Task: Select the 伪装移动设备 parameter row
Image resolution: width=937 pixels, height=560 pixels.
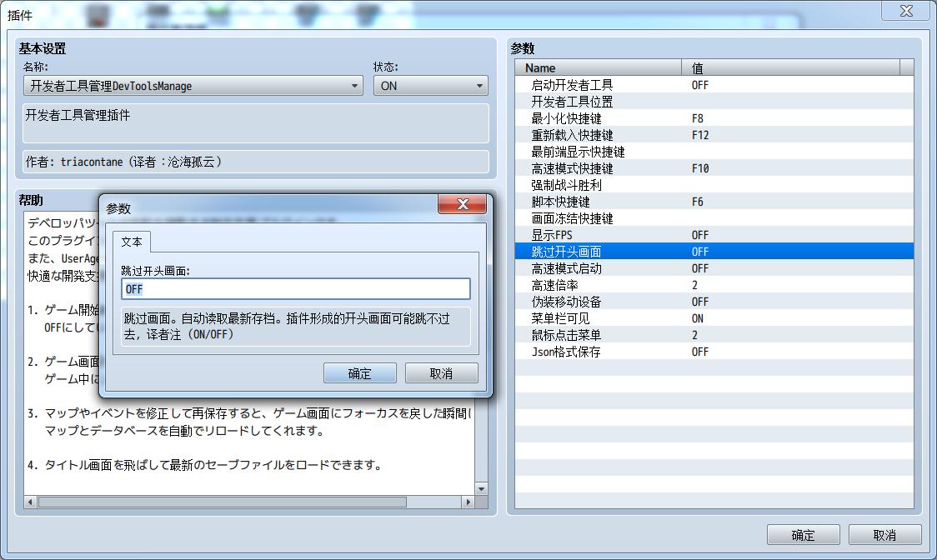Action: click(x=714, y=302)
